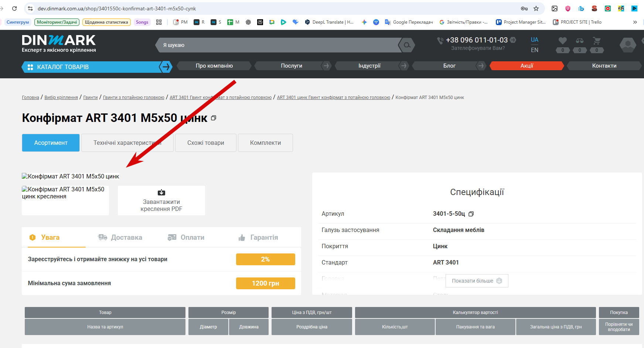Open the password key icon in address bar
Image resolution: width=644 pixels, height=348 pixels.
pos(524,8)
